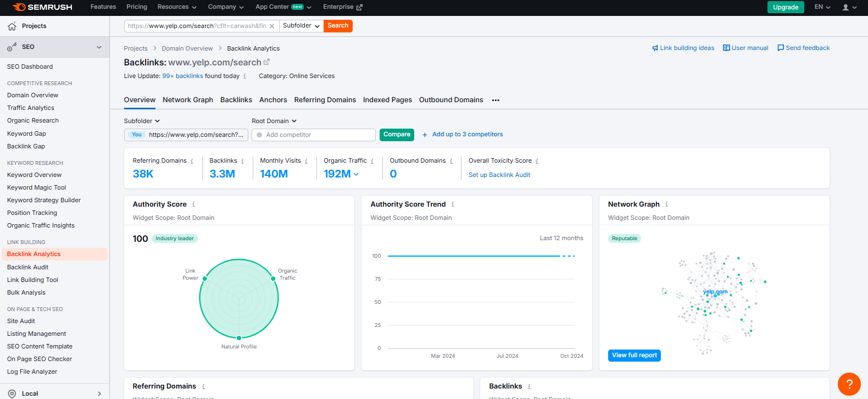Open Link Building Tool in sidebar
868x399 pixels.
pyautogui.click(x=32, y=280)
